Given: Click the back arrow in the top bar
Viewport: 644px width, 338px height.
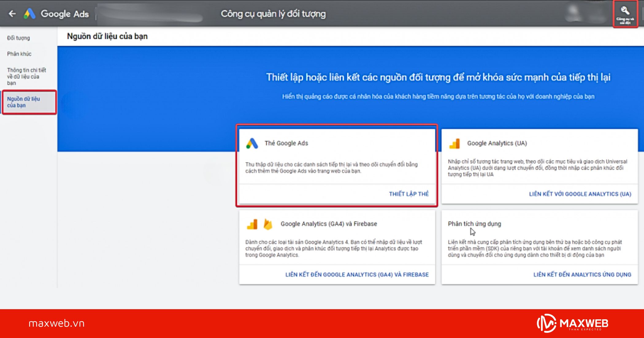Looking at the screenshot, I should (12, 13).
